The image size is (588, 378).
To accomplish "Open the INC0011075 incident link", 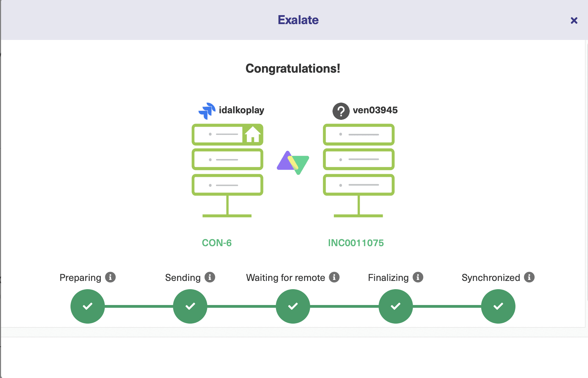I will pos(356,243).
